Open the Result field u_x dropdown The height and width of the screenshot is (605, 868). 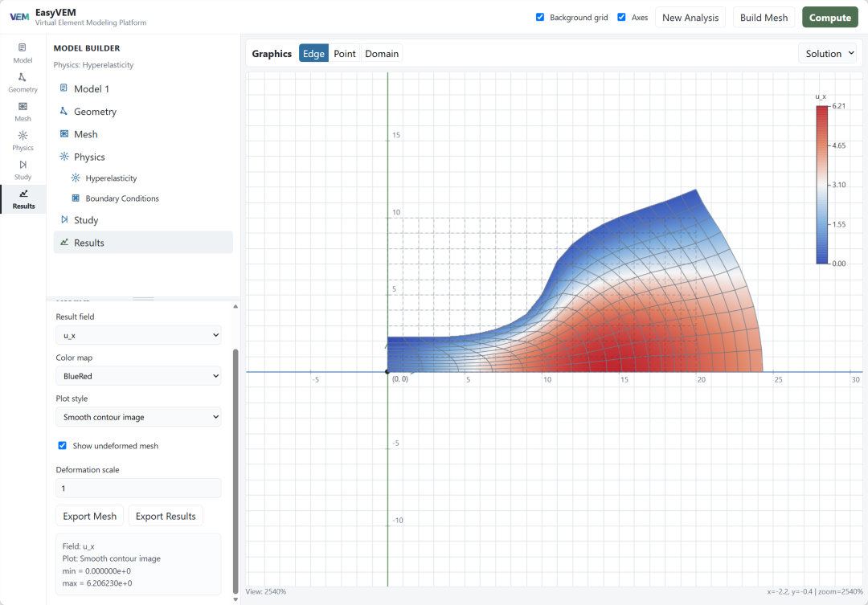point(138,335)
